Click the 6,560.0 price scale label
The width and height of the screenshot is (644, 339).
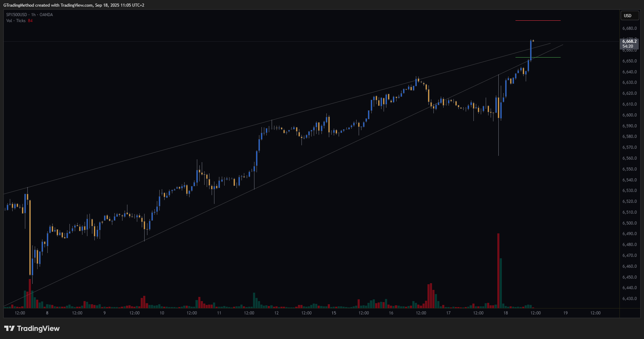coord(630,158)
